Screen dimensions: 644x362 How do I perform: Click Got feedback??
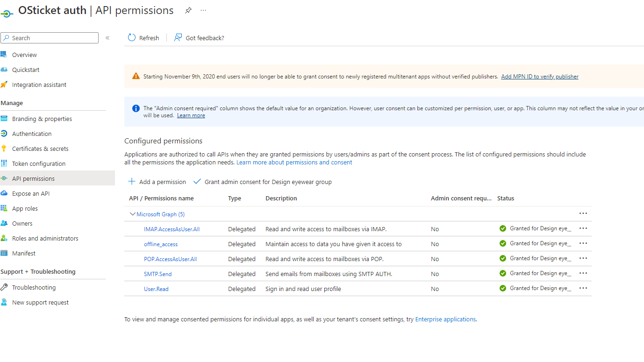pyautogui.click(x=199, y=38)
